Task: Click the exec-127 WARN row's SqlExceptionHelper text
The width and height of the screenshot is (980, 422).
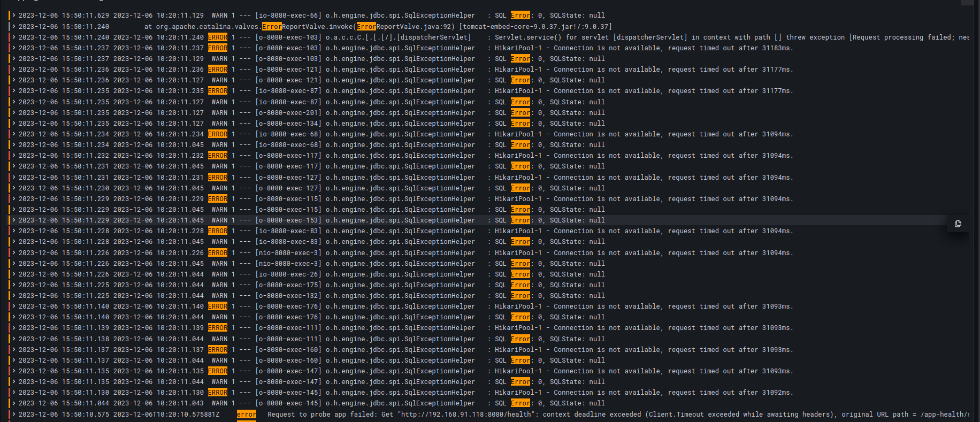Action: (x=400, y=188)
